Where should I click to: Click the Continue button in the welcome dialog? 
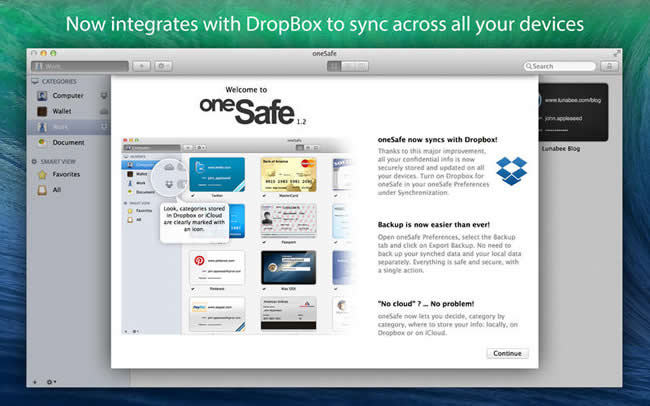pos(507,353)
